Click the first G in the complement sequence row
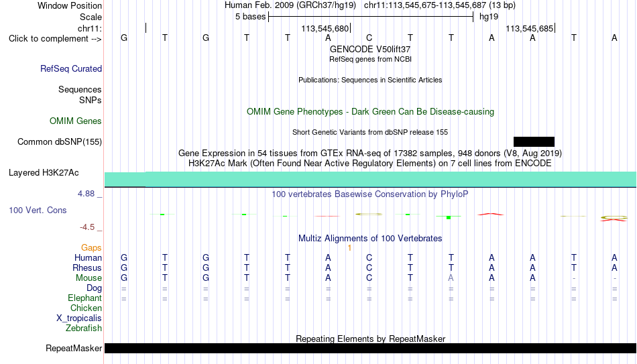637x364 pixels. pos(124,38)
